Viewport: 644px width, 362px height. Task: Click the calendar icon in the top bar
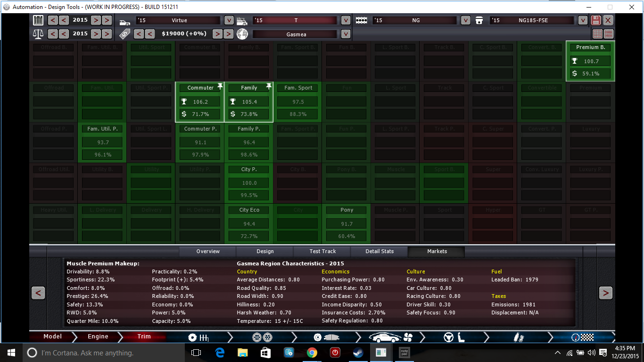click(38, 20)
